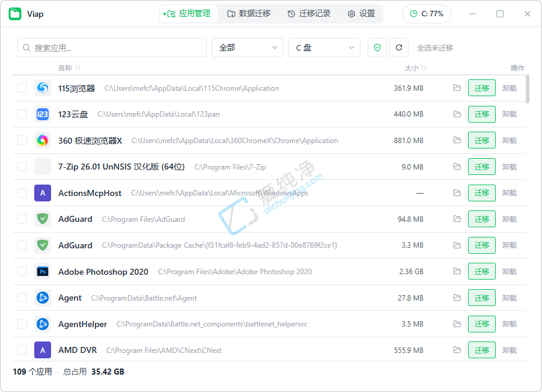Click the 123云盘 app icon
The width and height of the screenshot is (542, 392).
coord(43,114)
